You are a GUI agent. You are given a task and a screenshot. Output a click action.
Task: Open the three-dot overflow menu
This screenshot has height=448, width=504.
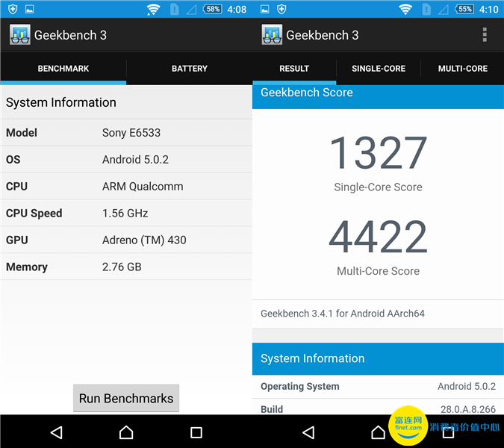pos(485,34)
